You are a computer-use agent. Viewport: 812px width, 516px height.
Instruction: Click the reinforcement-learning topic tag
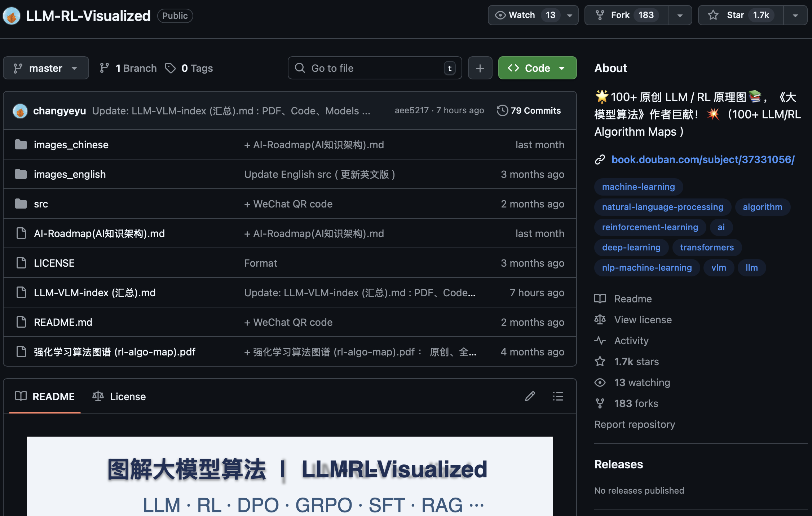[x=650, y=227]
